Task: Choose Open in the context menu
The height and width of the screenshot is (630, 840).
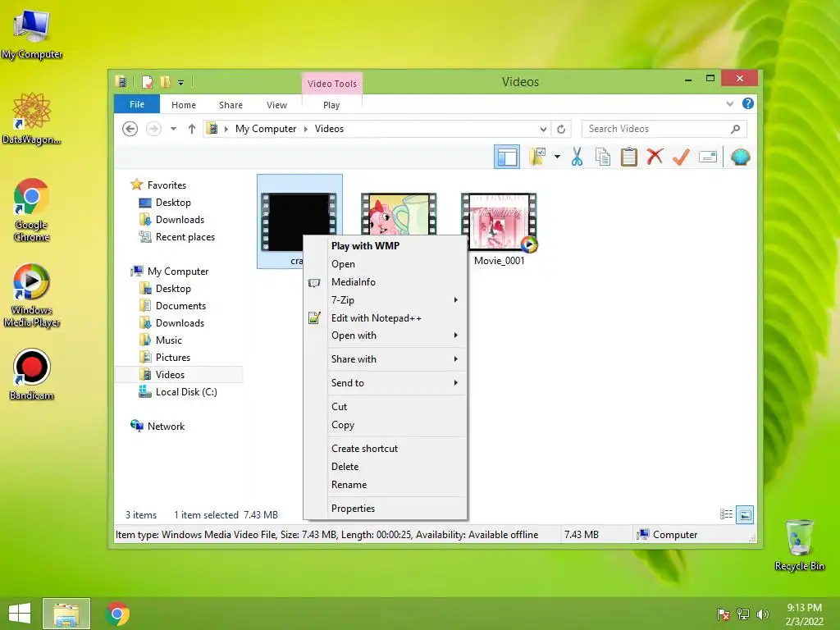Action: click(x=385, y=264)
